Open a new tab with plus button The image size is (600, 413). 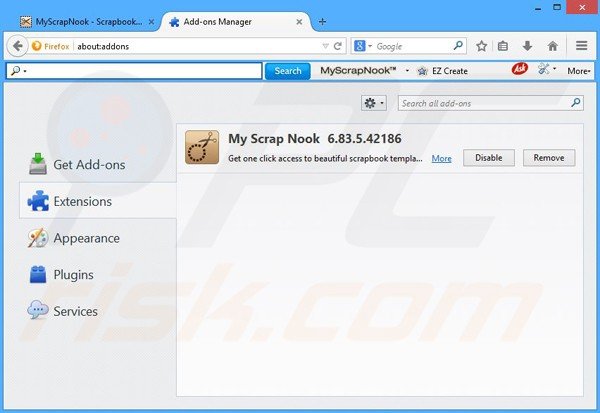322,22
